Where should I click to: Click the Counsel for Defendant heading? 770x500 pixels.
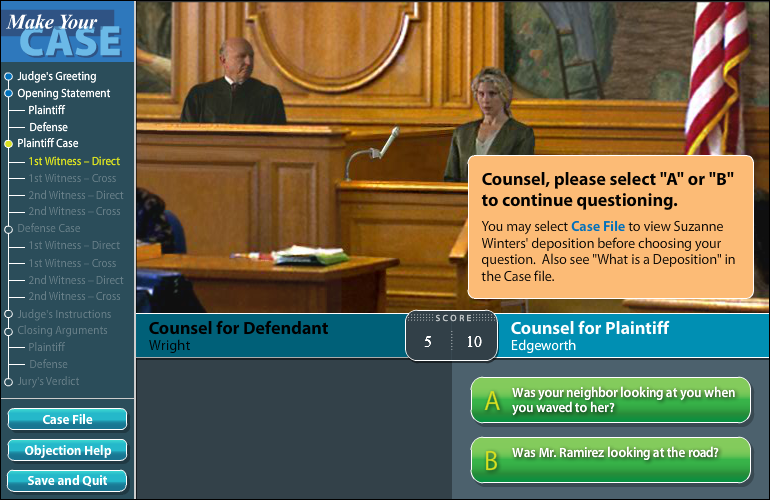pyautogui.click(x=238, y=328)
